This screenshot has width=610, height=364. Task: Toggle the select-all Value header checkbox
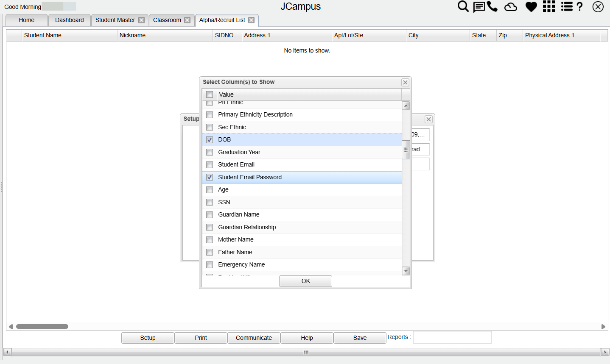210,94
